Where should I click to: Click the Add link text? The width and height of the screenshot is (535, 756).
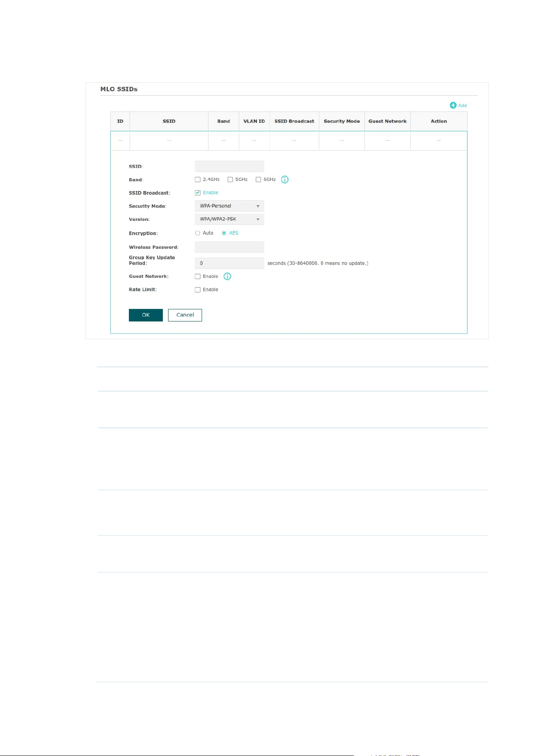click(x=462, y=105)
